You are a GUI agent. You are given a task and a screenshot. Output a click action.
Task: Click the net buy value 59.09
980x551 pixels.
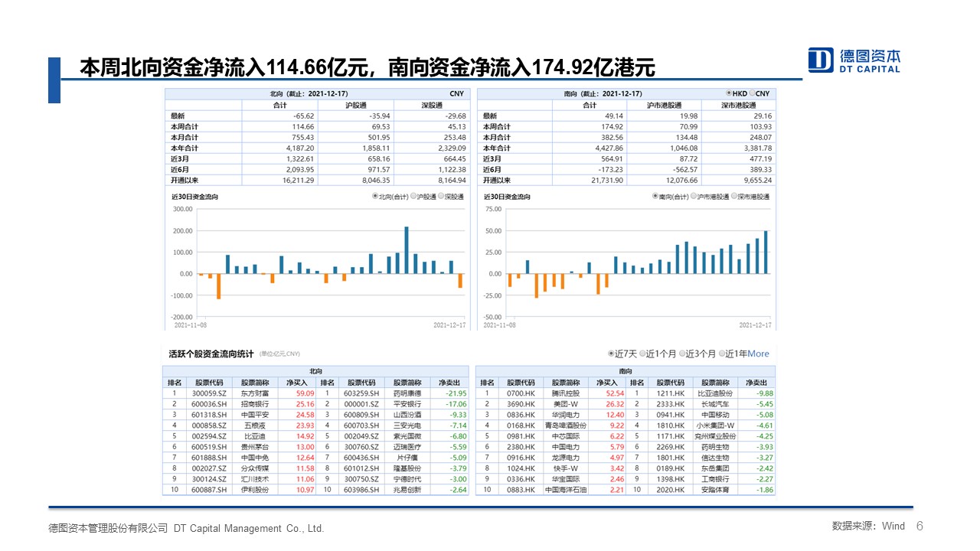click(305, 393)
